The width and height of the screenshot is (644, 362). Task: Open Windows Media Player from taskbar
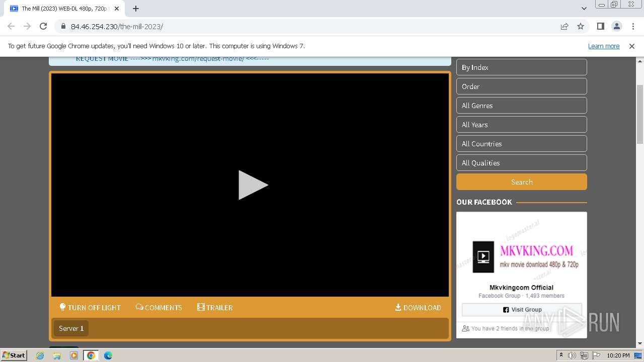click(74, 355)
